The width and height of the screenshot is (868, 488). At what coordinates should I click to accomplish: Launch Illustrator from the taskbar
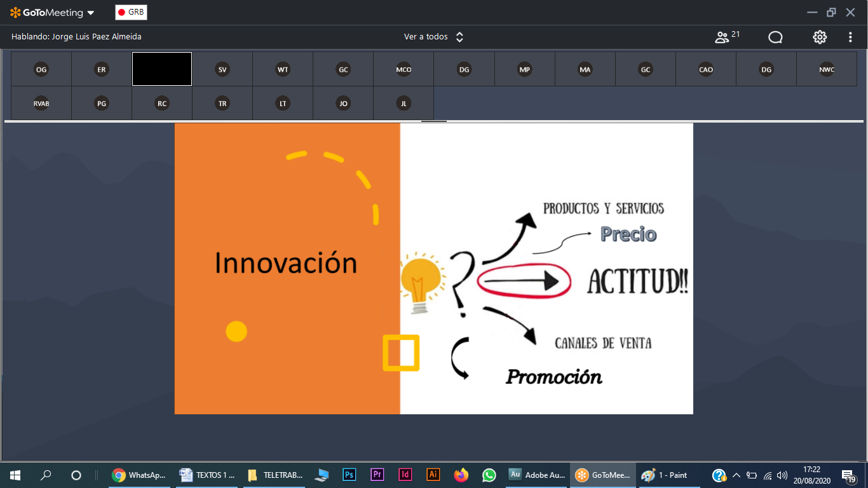coord(433,475)
